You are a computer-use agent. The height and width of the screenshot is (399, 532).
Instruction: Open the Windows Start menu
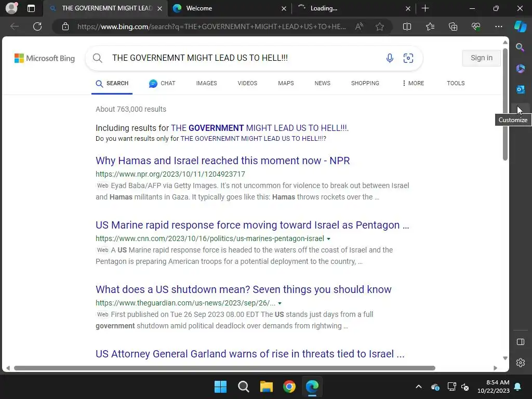(x=220, y=387)
